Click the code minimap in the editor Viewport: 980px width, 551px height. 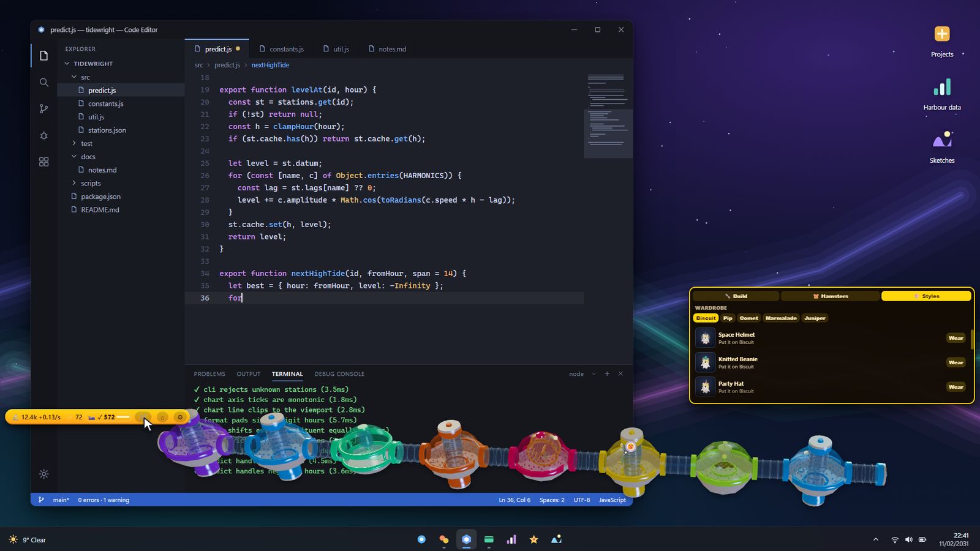point(608,115)
